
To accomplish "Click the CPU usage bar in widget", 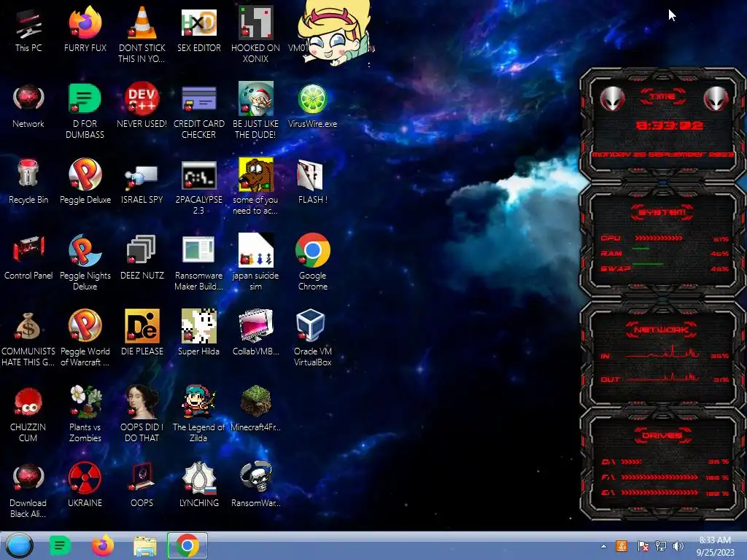I will [x=659, y=238].
